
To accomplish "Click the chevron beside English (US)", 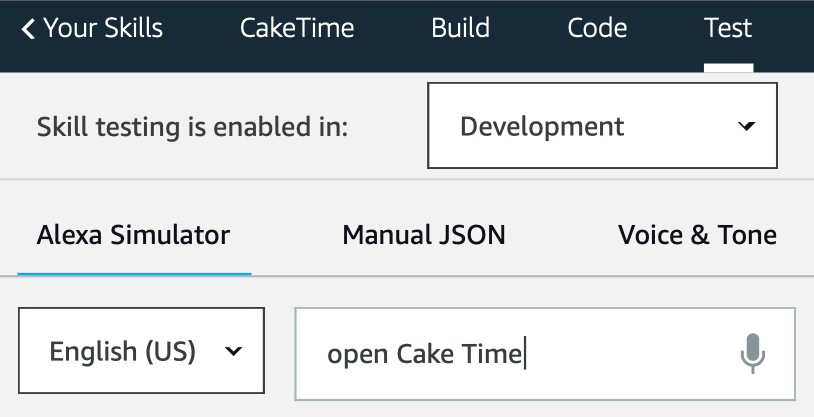I will click(x=234, y=351).
